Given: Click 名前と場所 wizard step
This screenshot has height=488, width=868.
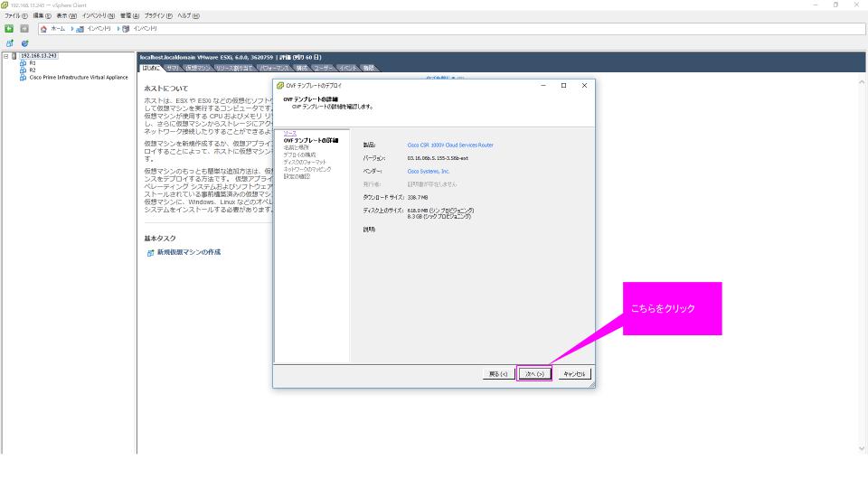Looking at the screenshot, I should pyautogui.click(x=297, y=147).
